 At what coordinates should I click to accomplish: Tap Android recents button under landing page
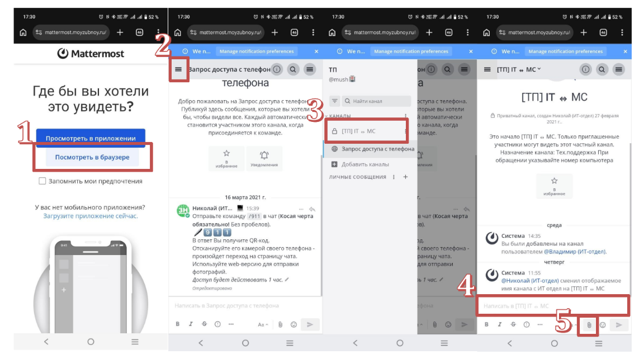[x=135, y=342]
